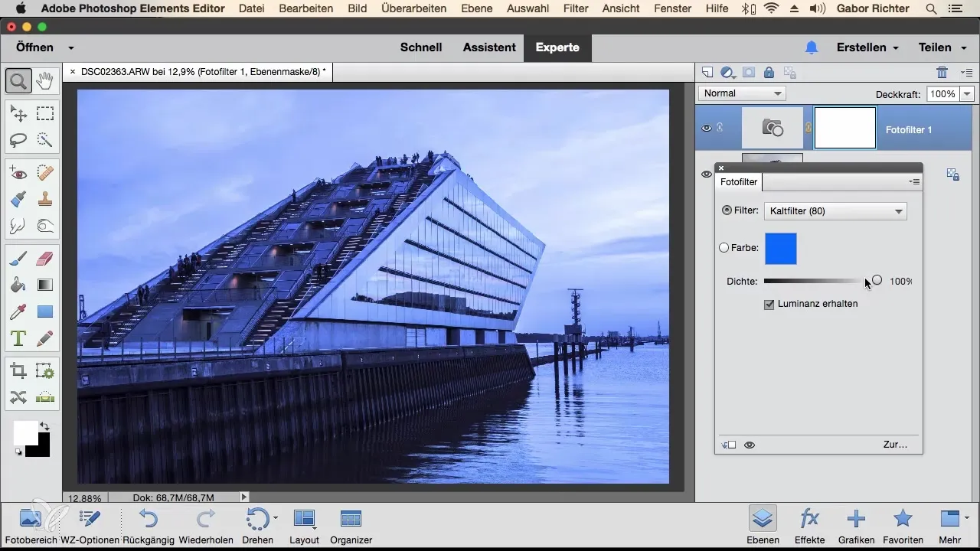Viewport: 980px width, 551px height.
Task: Switch to Assistent mode tab
Action: coord(489,47)
